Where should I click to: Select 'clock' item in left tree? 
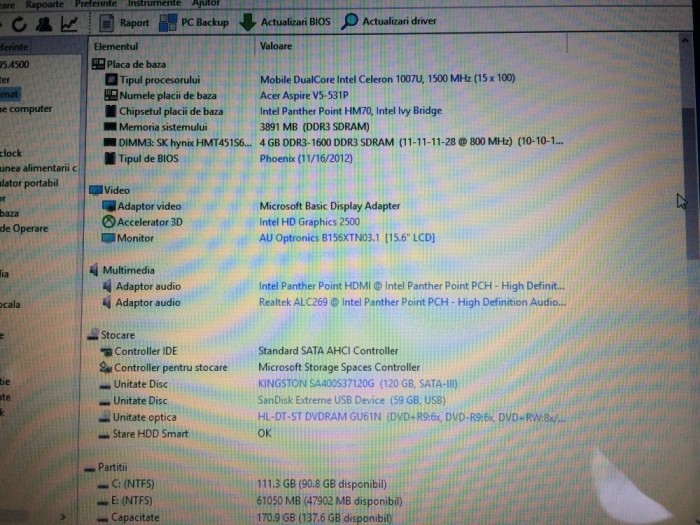pyautogui.click(x=11, y=153)
